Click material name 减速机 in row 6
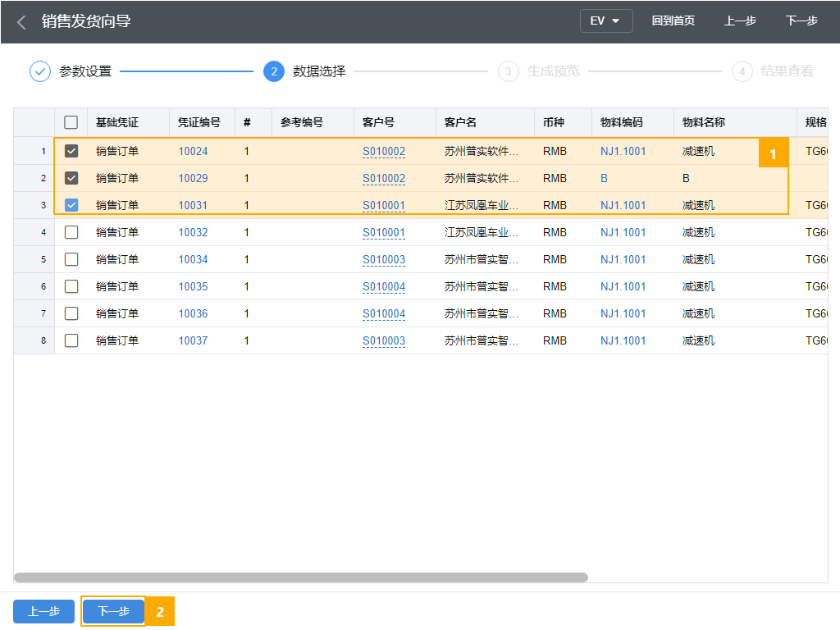The image size is (840, 630). tap(698, 286)
